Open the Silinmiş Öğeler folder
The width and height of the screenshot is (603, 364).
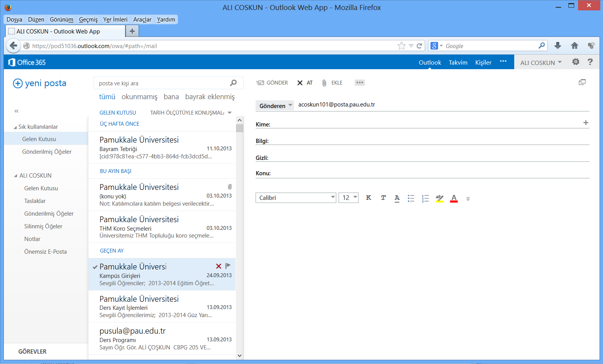(43, 226)
